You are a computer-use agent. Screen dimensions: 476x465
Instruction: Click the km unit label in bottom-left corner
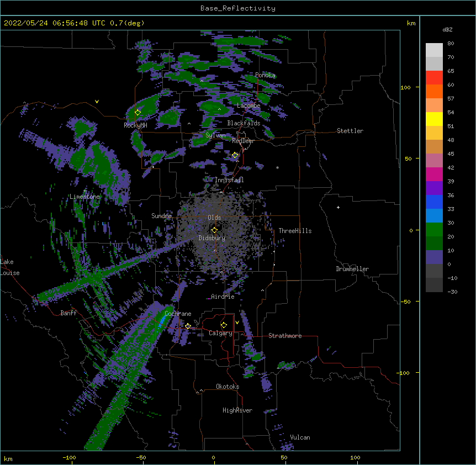coord(8,458)
